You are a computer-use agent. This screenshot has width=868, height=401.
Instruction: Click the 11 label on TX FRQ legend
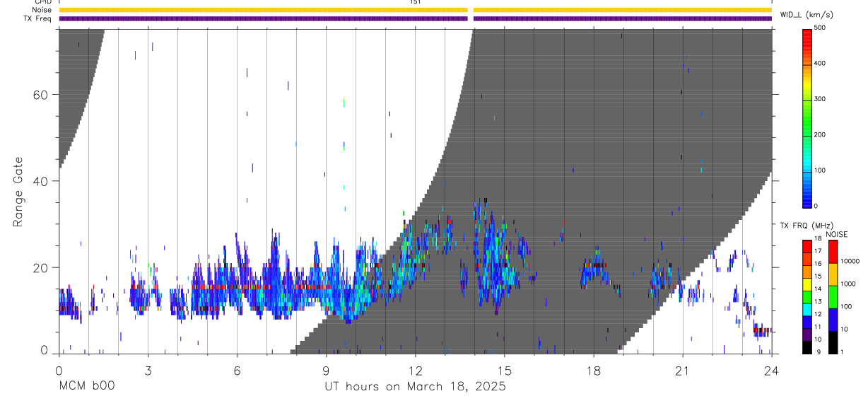pyautogui.click(x=818, y=327)
